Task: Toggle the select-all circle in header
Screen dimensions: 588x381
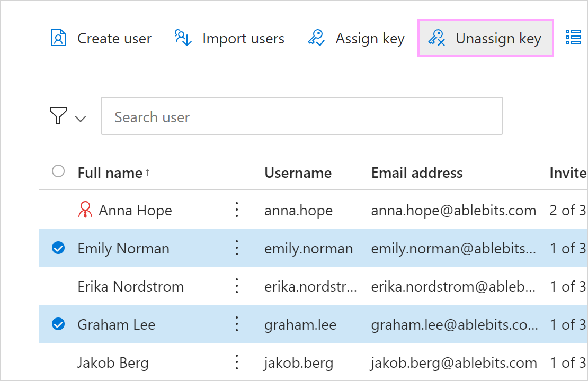Action: (58, 171)
